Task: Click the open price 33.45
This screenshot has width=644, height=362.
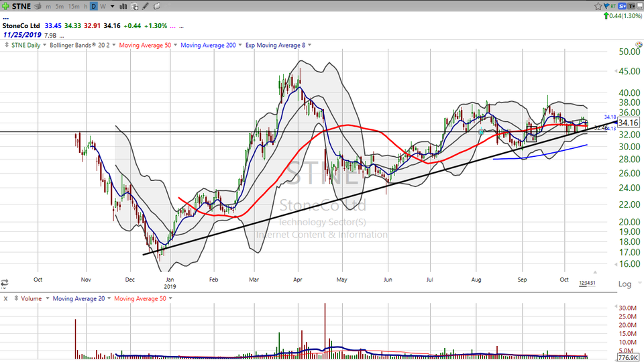Action: (x=53, y=25)
